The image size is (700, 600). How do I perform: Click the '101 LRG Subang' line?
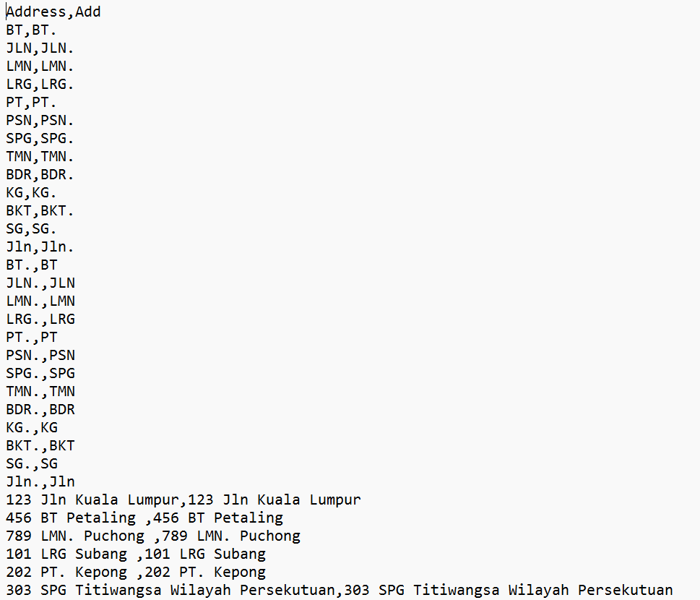tap(136, 554)
